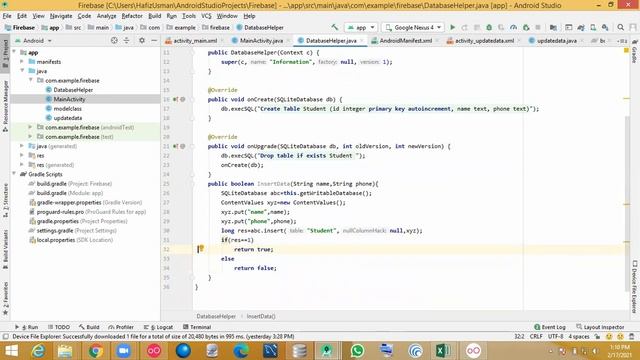640x360 pixels.
Task: Open Excel from the taskbar
Action: tap(444, 351)
